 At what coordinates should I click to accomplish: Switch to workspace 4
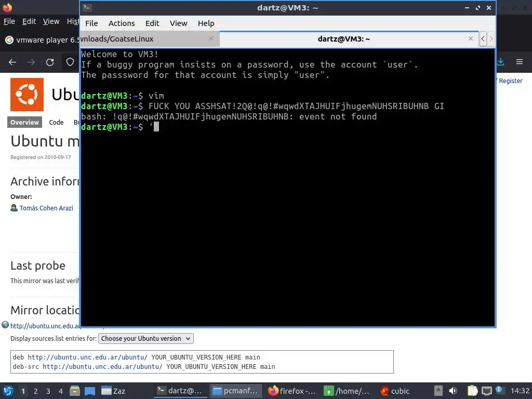[61, 391]
